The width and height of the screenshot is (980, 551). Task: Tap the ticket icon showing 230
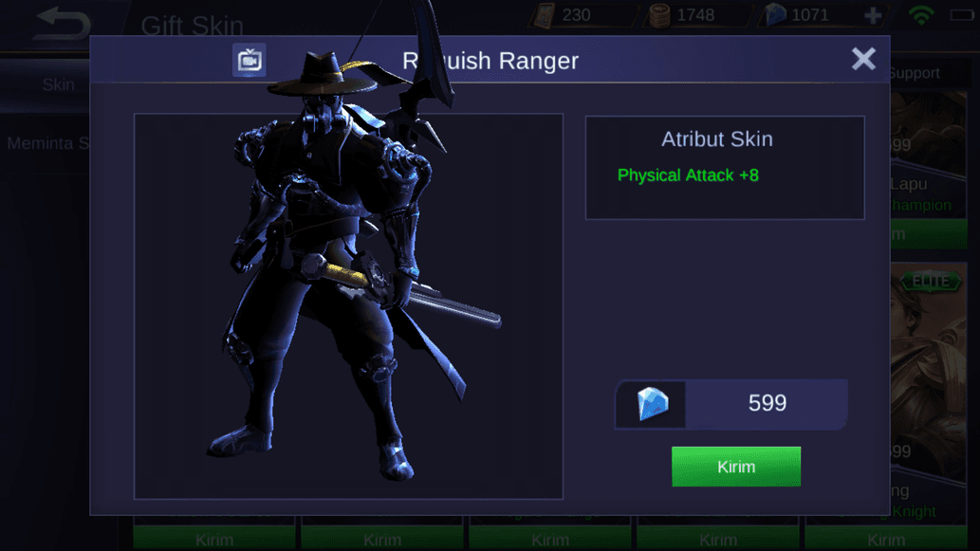(x=542, y=15)
